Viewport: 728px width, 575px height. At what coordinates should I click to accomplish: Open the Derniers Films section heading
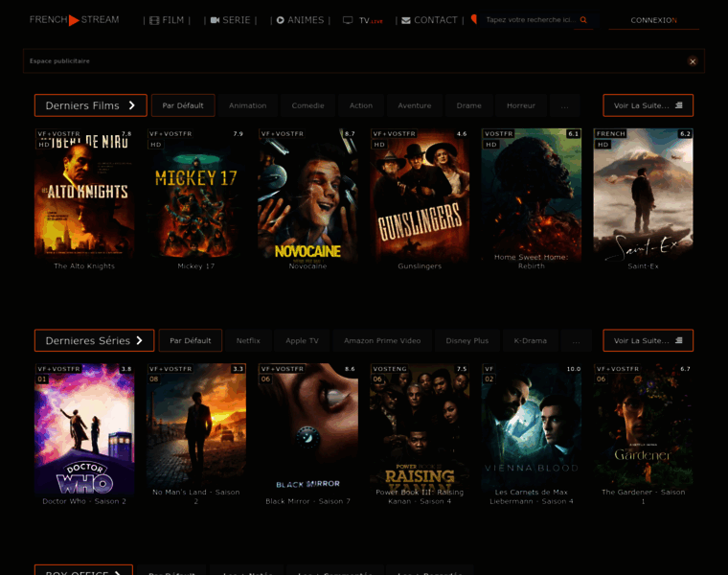coord(91,105)
